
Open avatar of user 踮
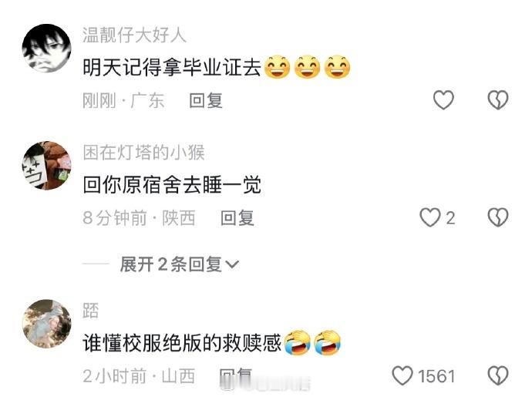click(47, 324)
